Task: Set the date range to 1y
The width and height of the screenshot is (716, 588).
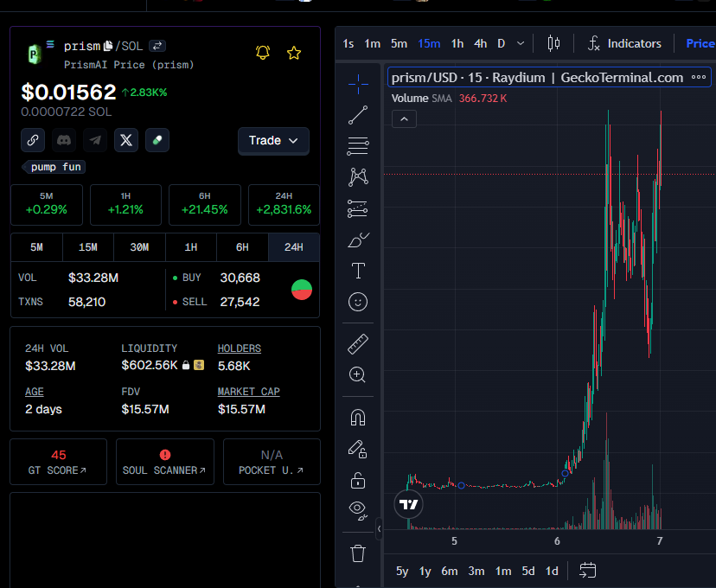Action: pos(425,571)
